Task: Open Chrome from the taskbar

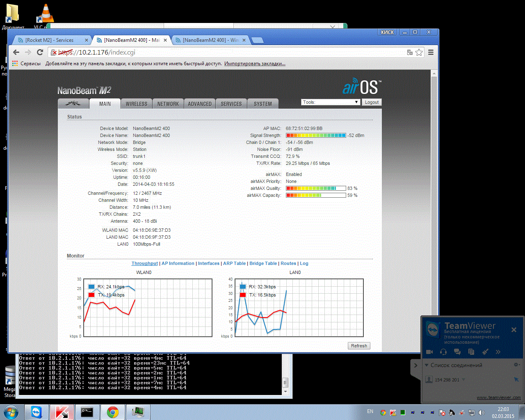Action: (x=113, y=412)
